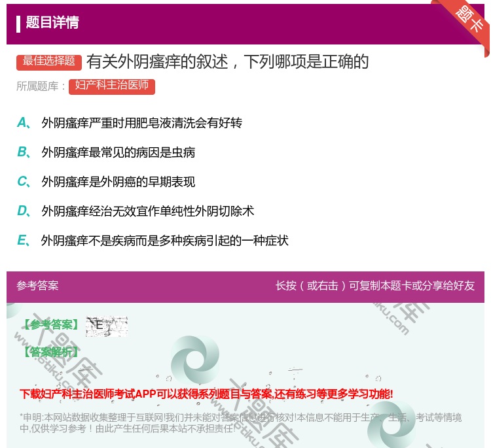The width and height of the screenshot is (491, 448).
Task: Click the 长按（或右击）可复制本题卡 hint
Action: pos(375,286)
